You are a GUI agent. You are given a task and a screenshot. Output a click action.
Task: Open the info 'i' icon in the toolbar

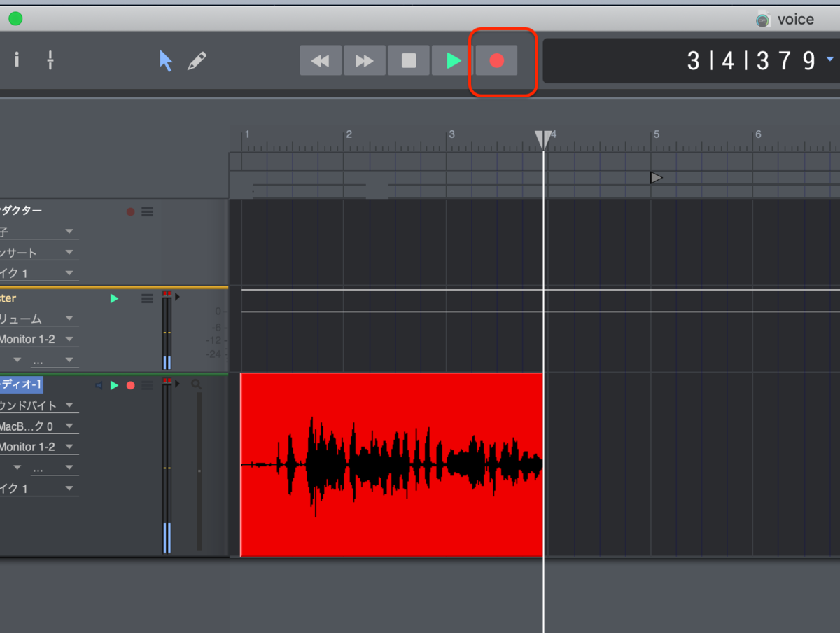tap(17, 60)
